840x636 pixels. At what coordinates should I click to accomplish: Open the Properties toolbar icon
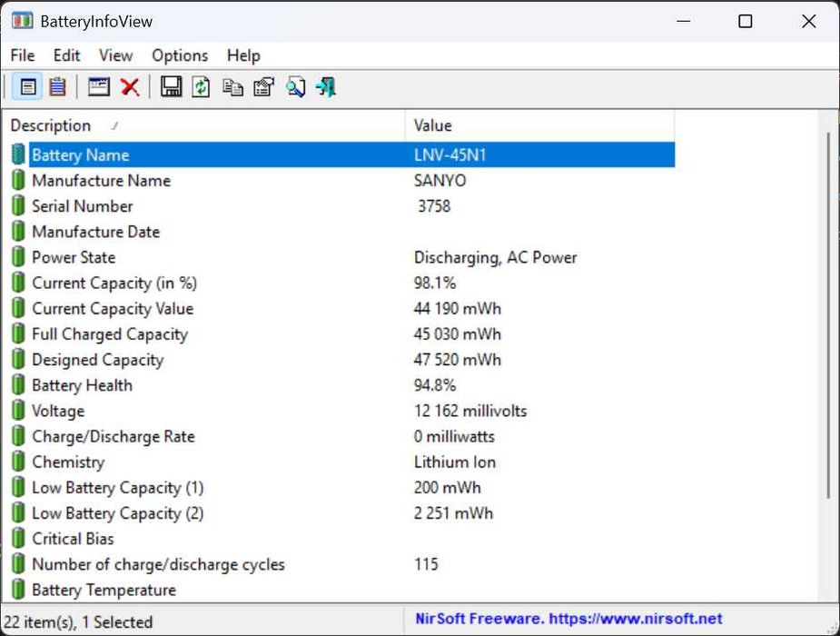point(263,87)
